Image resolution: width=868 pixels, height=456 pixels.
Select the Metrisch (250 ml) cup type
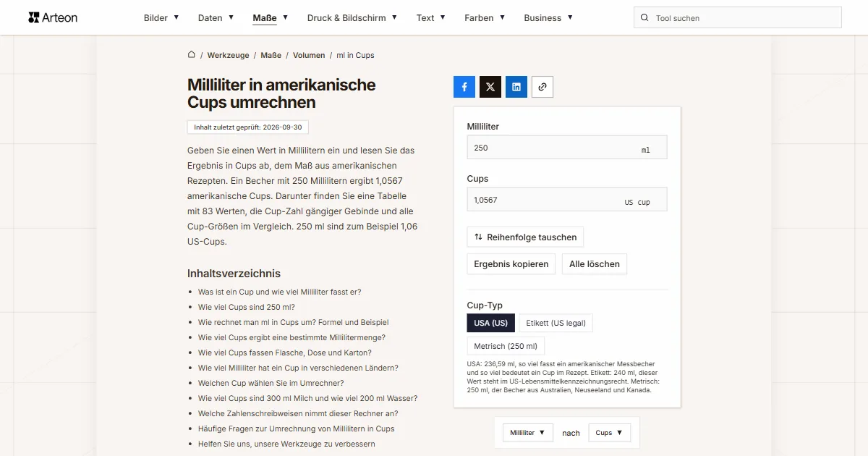click(506, 346)
